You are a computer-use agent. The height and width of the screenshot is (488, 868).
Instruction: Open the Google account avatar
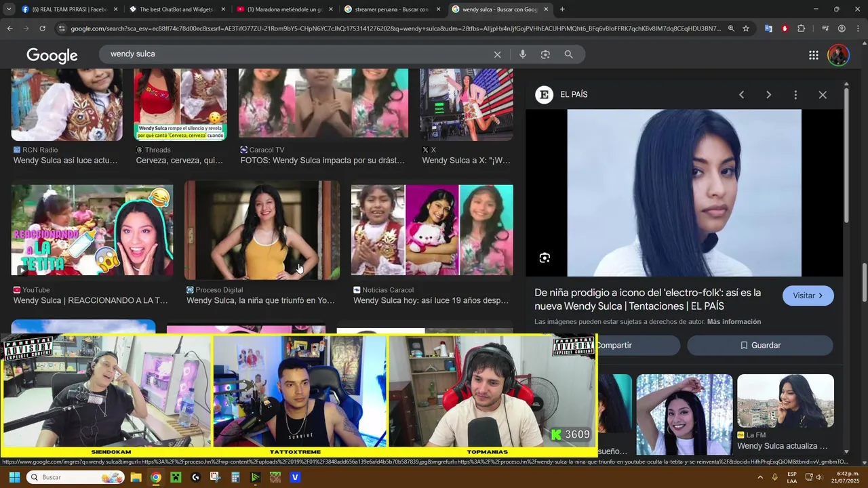pos(838,55)
